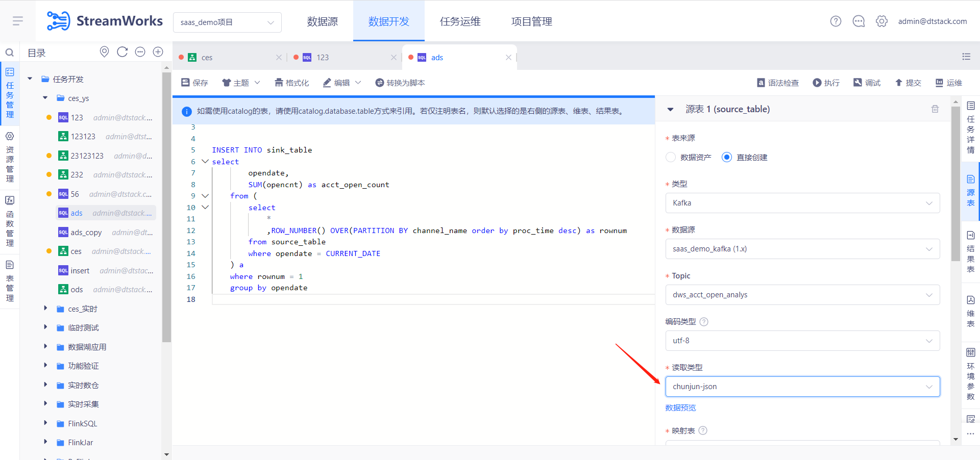Expand the 实时采集 folder
The image size is (980, 460).
click(45, 404)
